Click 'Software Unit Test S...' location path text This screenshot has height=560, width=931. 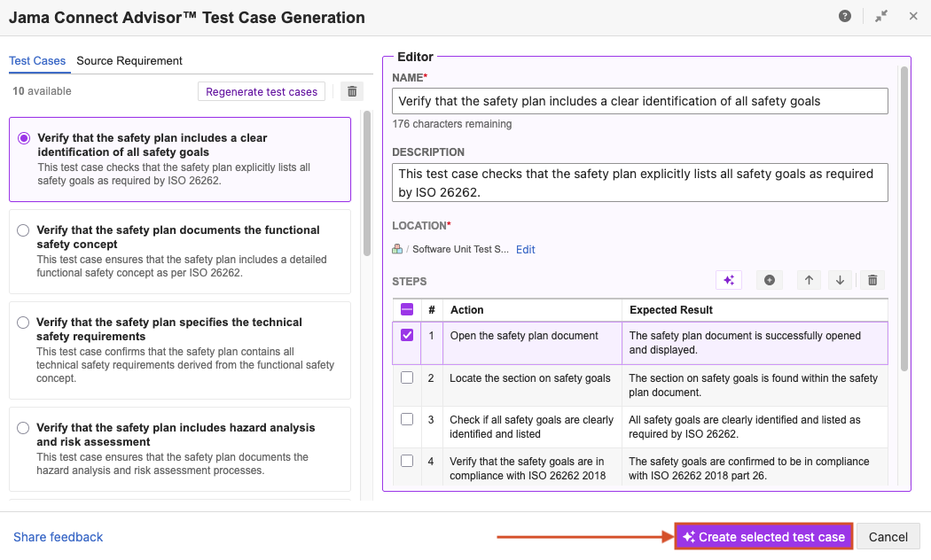pos(460,249)
